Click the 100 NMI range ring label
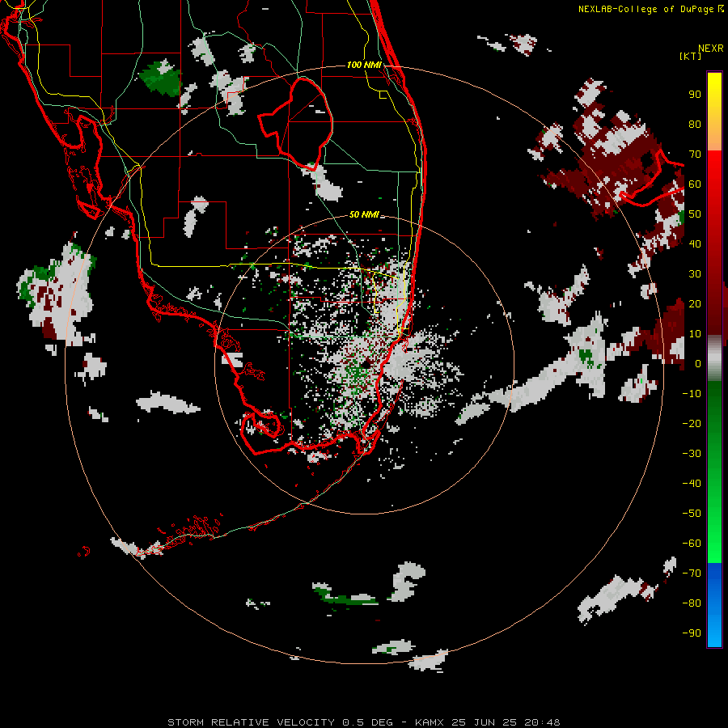 (364, 65)
